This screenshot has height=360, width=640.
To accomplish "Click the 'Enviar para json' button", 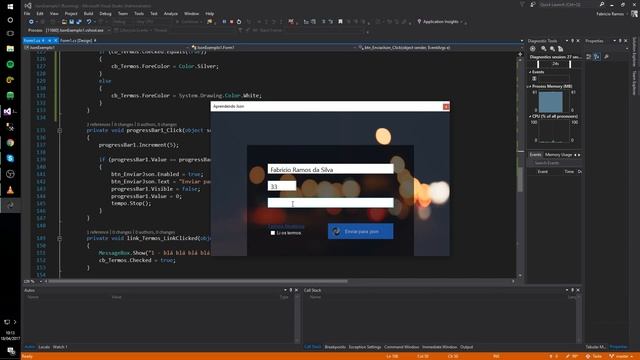I will point(360,231).
